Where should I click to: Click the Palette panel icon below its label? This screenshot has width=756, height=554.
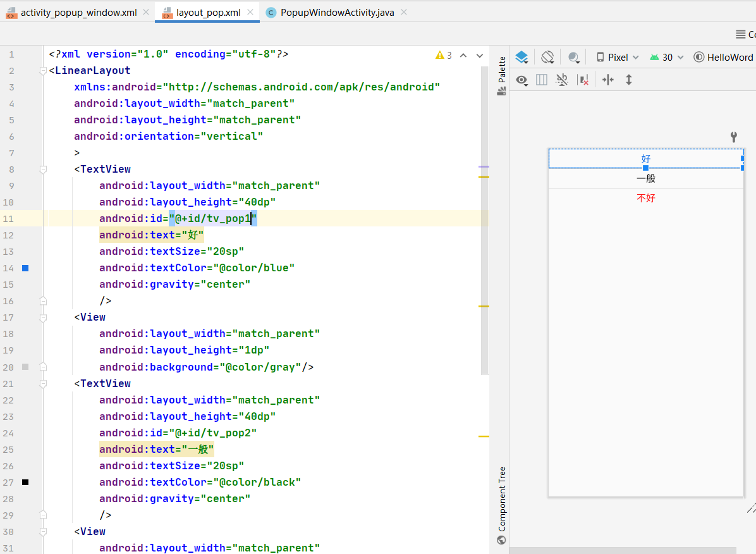(501, 90)
